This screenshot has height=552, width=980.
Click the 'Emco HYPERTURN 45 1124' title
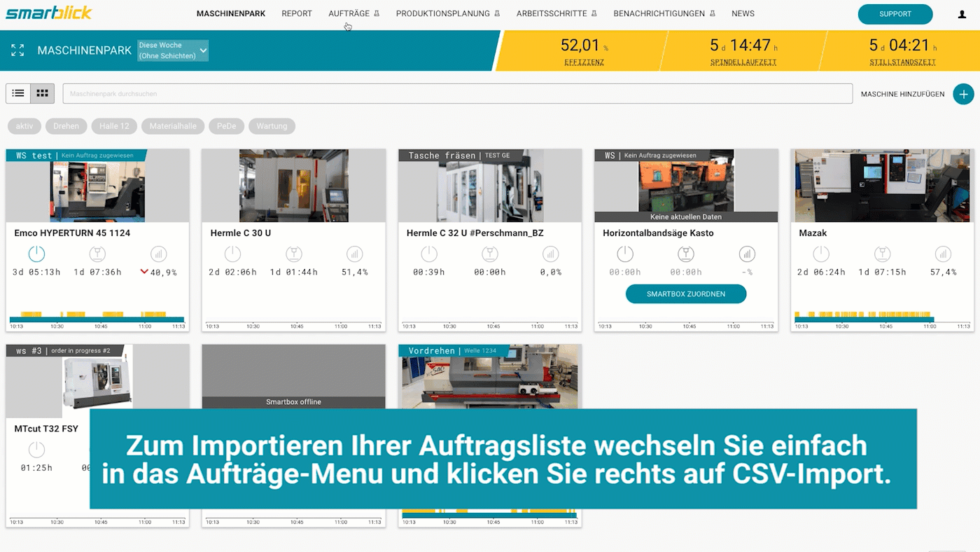(72, 233)
